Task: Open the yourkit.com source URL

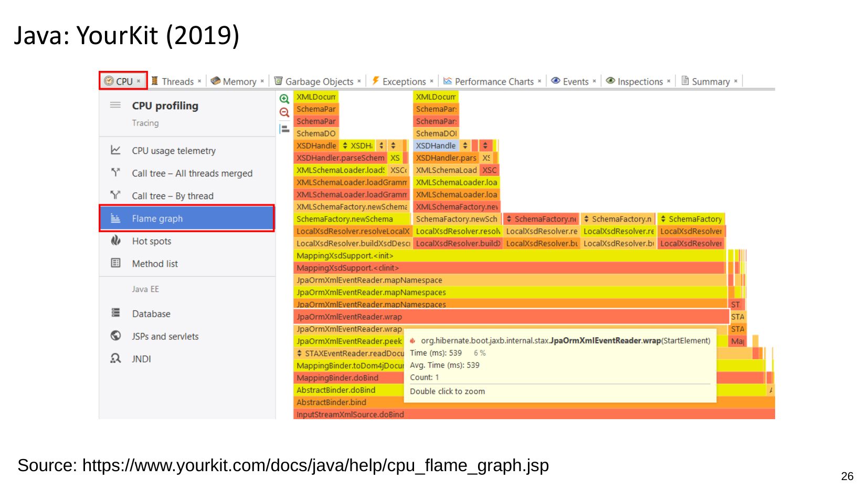Action: (x=315, y=465)
